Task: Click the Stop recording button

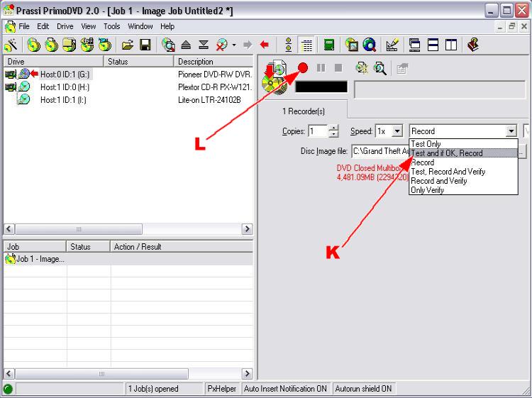Action: click(338, 68)
